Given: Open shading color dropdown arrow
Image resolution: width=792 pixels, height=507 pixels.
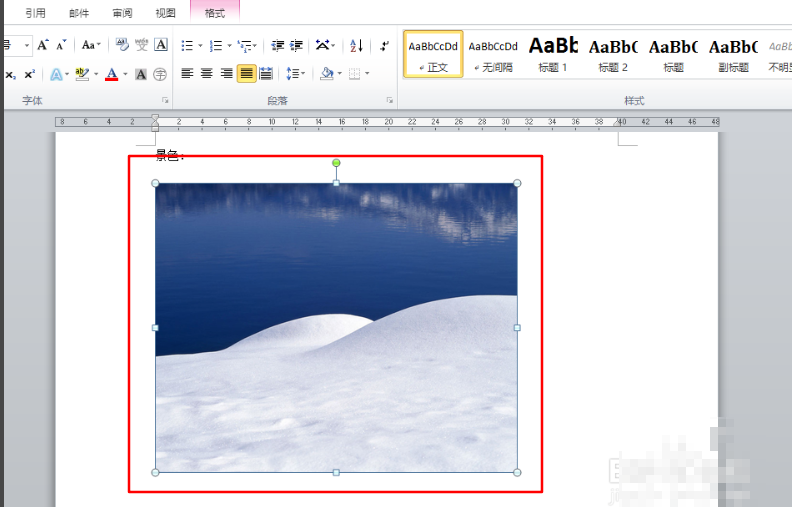Looking at the screenshot, I should click(x=339, y=74).
